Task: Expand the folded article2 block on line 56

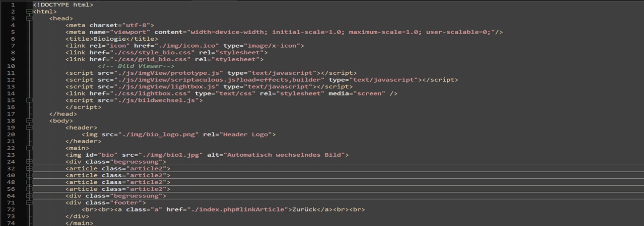Action: click(29, 189)
